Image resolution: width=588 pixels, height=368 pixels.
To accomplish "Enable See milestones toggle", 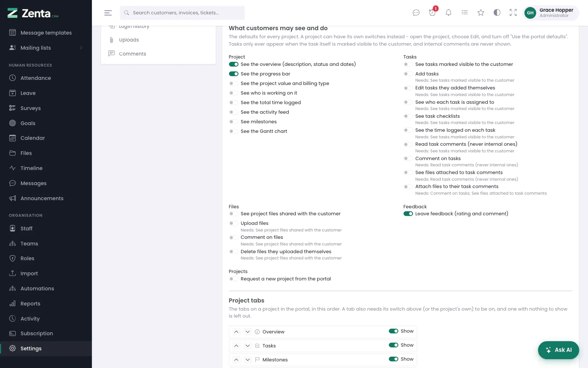I will [234, 122].
